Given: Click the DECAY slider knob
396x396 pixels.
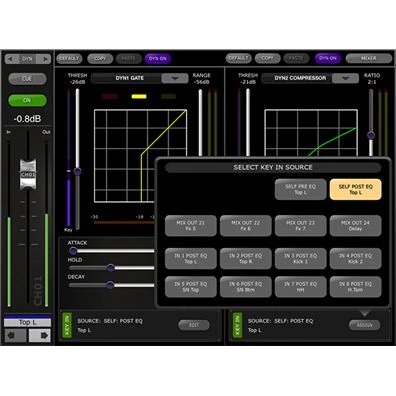Looking at the screenshot, I should pos(110,285).
